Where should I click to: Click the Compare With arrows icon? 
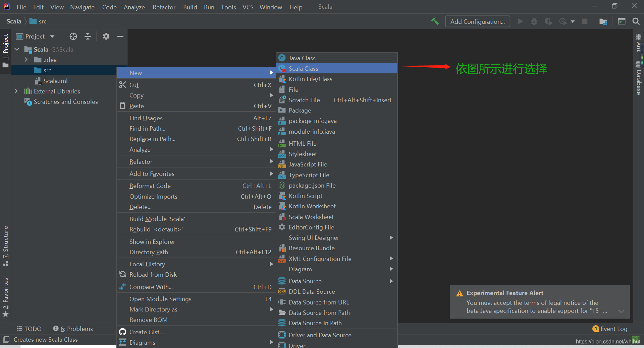[x=122, y=287]
